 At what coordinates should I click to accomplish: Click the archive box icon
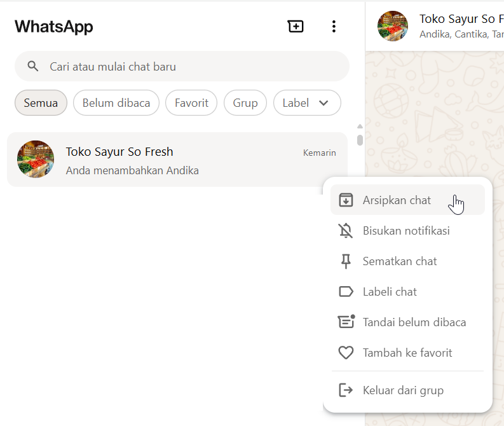346,200
